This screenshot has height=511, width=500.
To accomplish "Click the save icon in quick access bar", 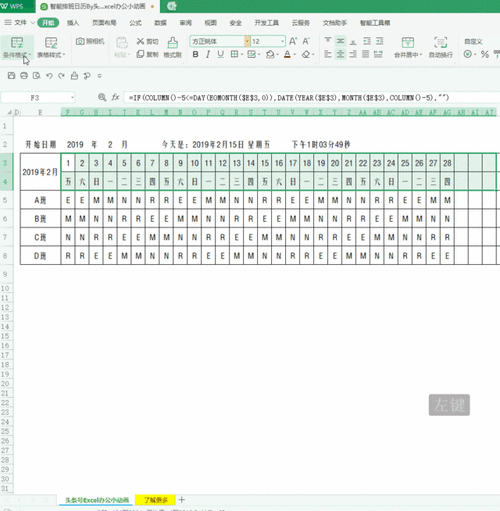I will 11,76.
